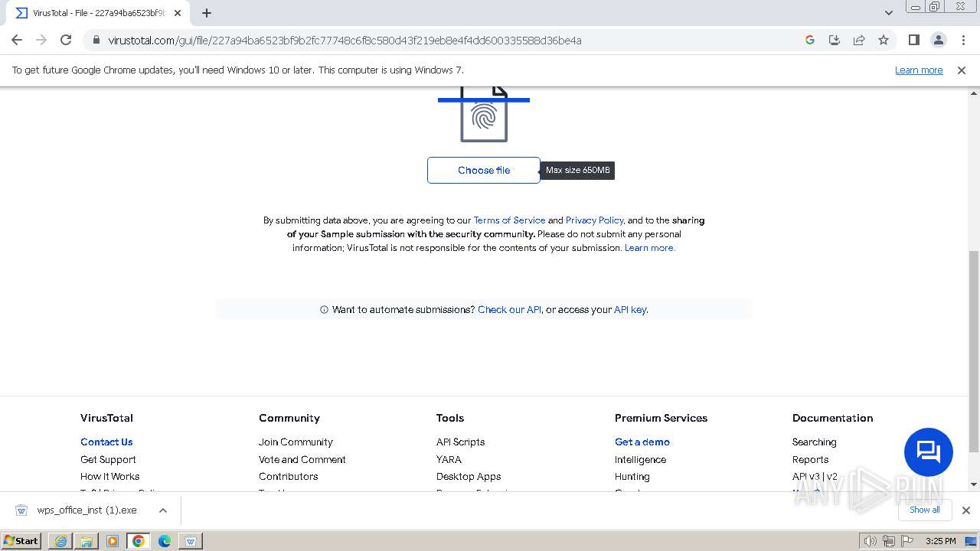Open the API Scripts link
The height and width of the screenshot is (551, 980).
click(460, 442)
